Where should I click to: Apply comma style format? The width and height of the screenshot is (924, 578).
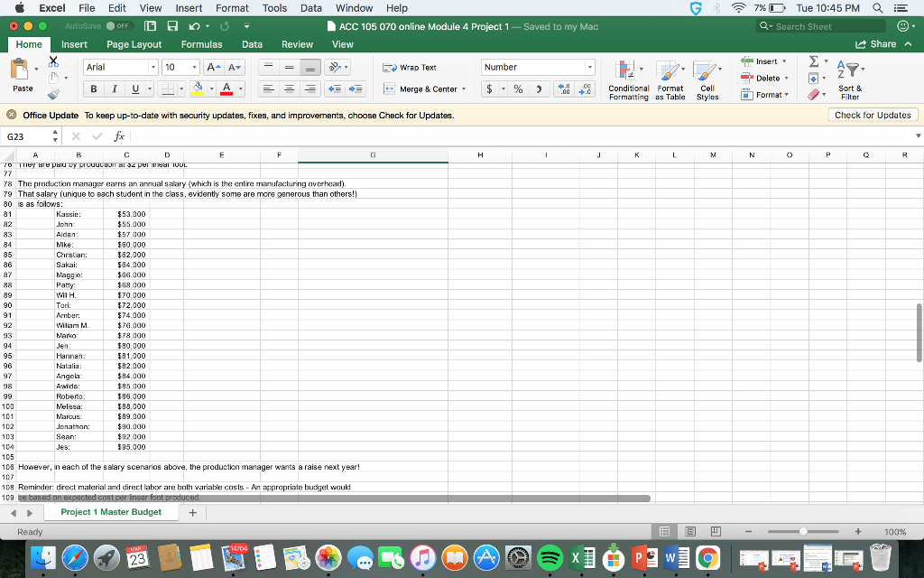[539, 89]
